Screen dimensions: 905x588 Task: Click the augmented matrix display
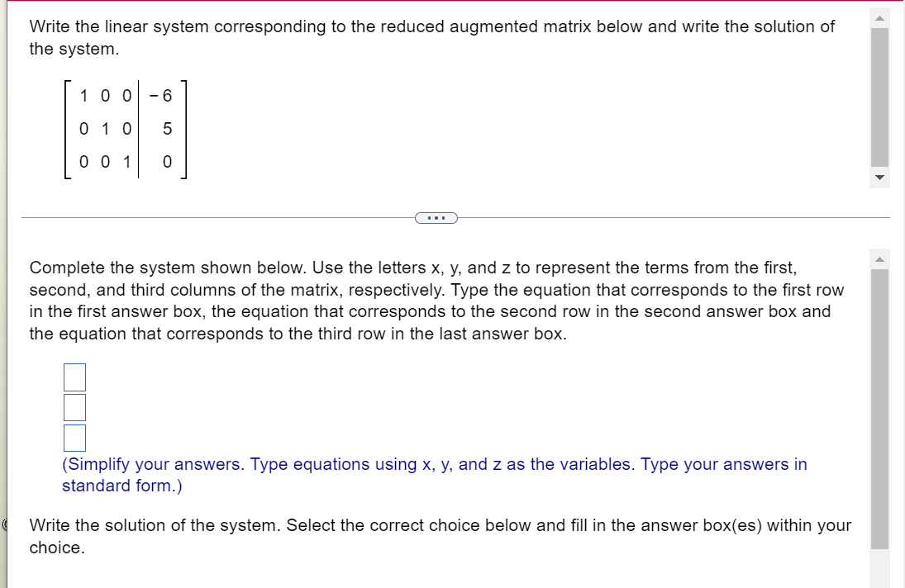124,129
